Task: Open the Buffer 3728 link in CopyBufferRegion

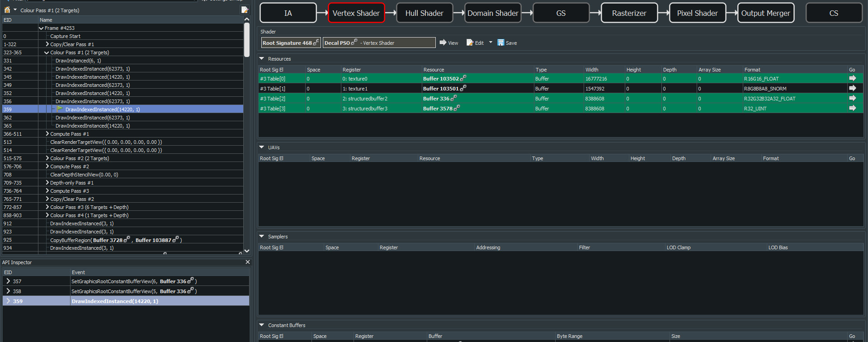Action: tap(127, 239)
